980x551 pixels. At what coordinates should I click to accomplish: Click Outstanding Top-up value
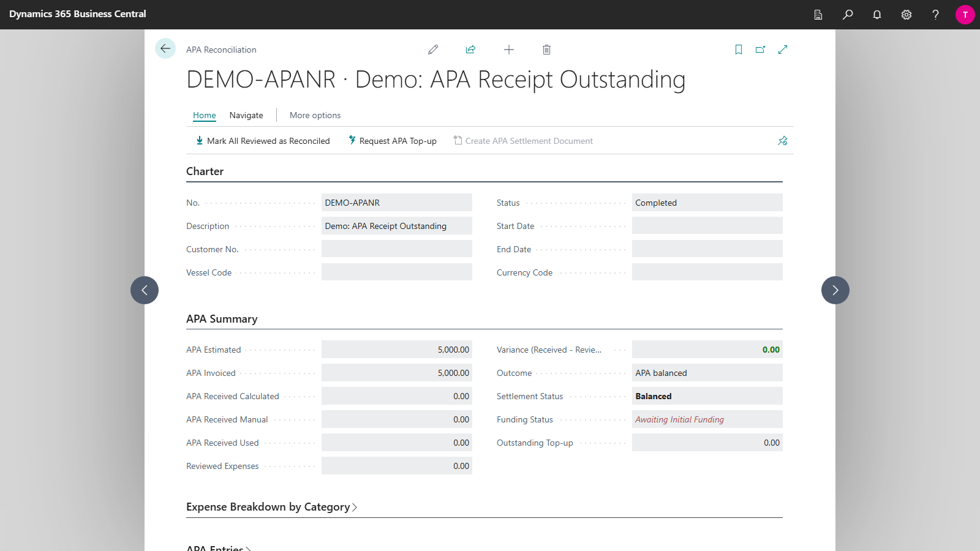point(707,443)
